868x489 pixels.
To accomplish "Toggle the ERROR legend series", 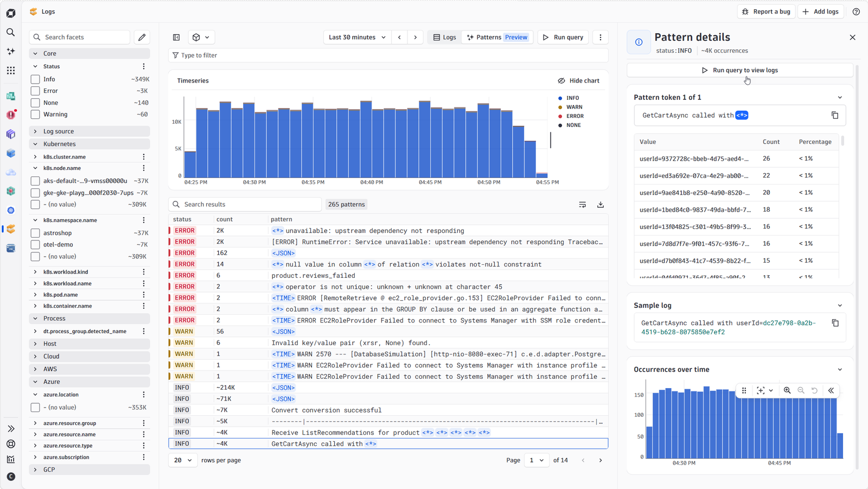I will tap(571, 116).
